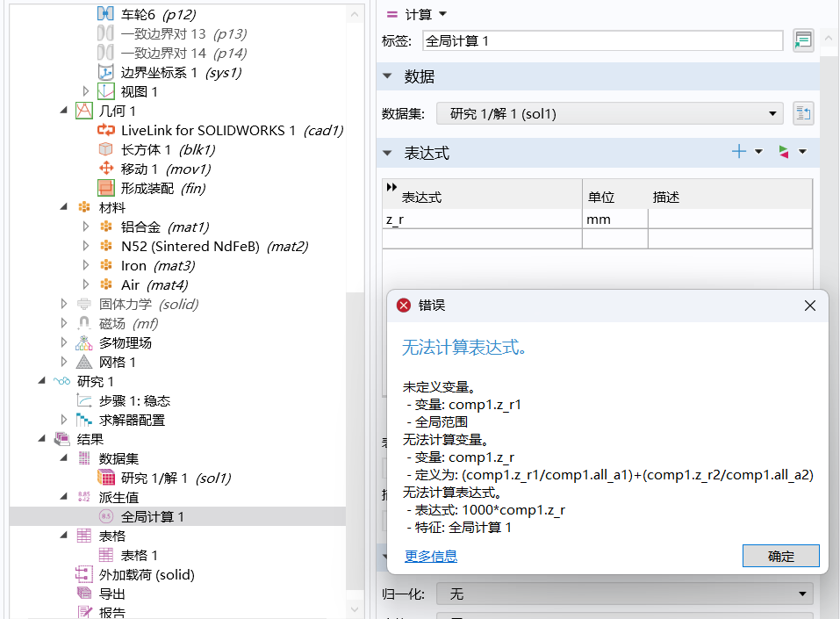Click the icon beside the 标签 field
Image resolution: width=840 pixels, height=619 pixels.
pos(803,40)
